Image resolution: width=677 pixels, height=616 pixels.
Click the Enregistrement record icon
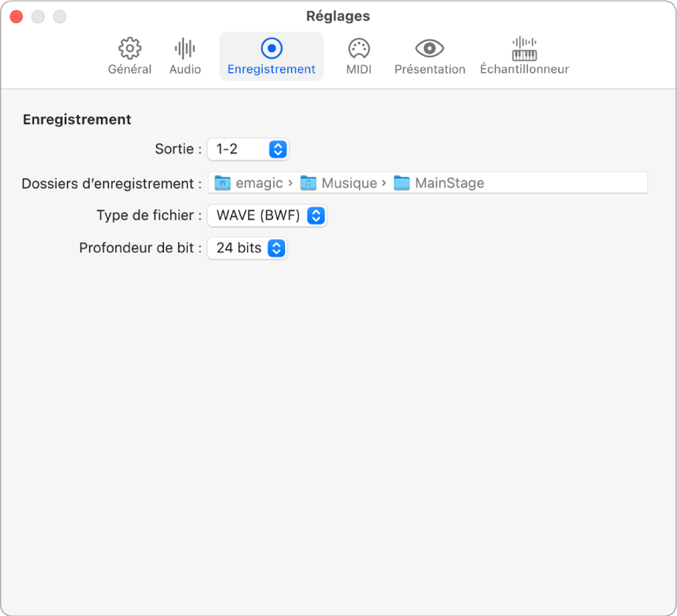click(x=272, y=49)
